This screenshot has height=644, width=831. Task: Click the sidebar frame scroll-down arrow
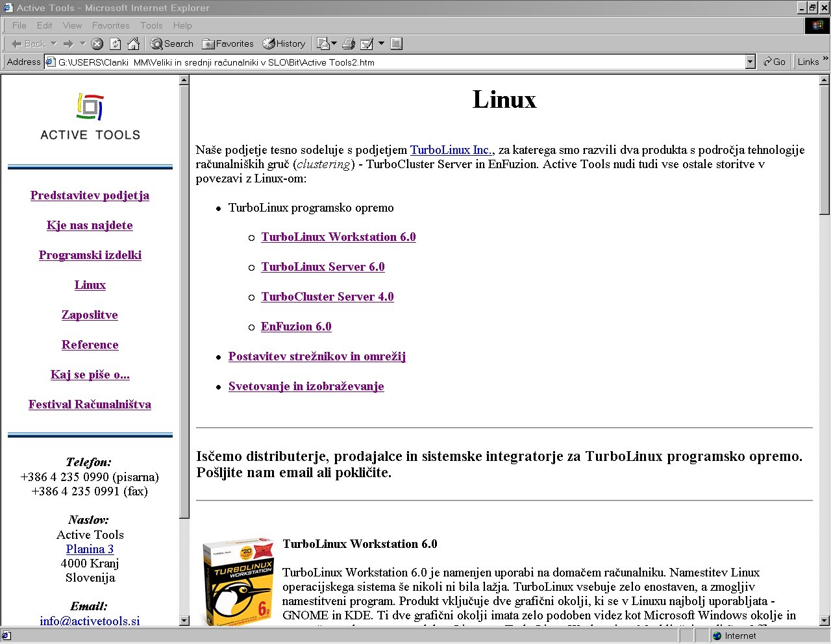(x=184, y=621)
